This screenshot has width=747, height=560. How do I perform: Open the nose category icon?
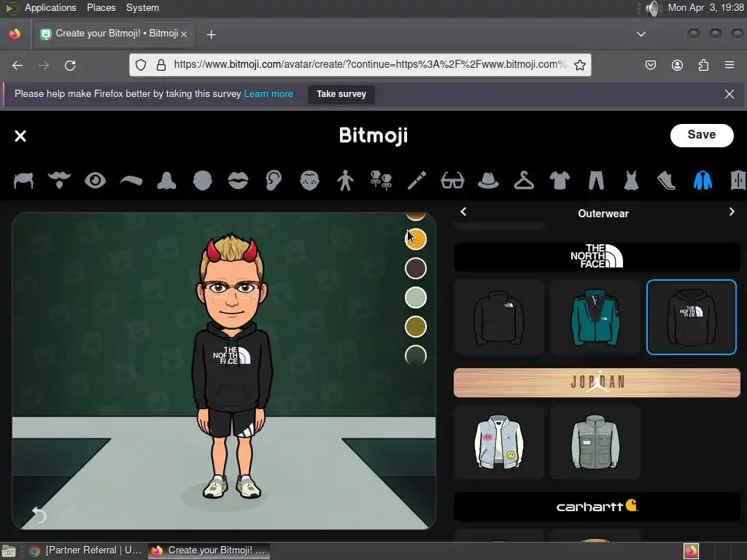tap(167, 181)
